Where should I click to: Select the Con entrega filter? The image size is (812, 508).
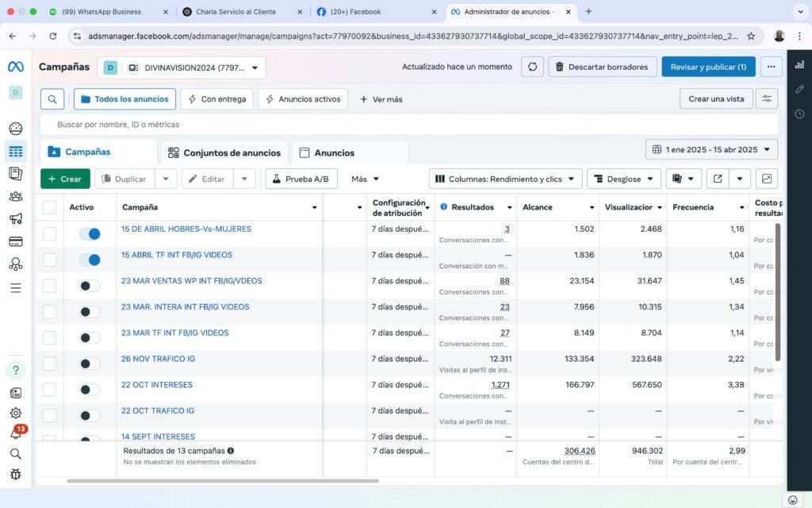(x=217, y=99)
